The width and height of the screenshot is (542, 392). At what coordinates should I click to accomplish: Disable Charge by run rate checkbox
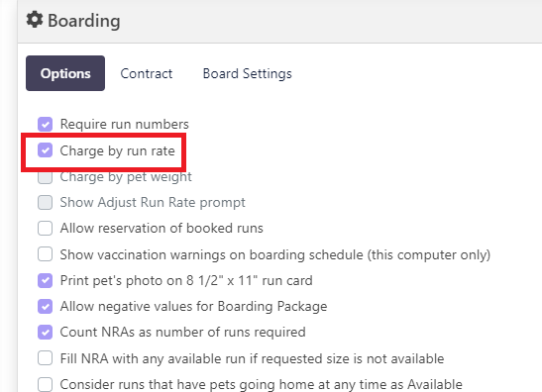(x=45, y=150)
